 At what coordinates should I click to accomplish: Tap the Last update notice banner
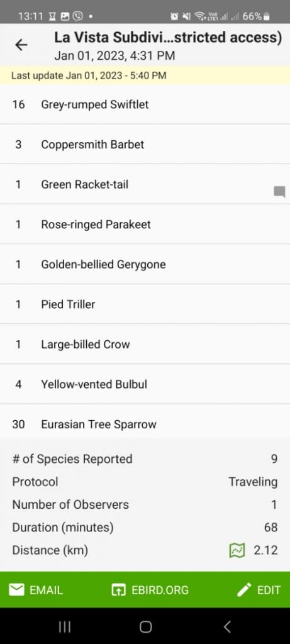coord(145,75)
